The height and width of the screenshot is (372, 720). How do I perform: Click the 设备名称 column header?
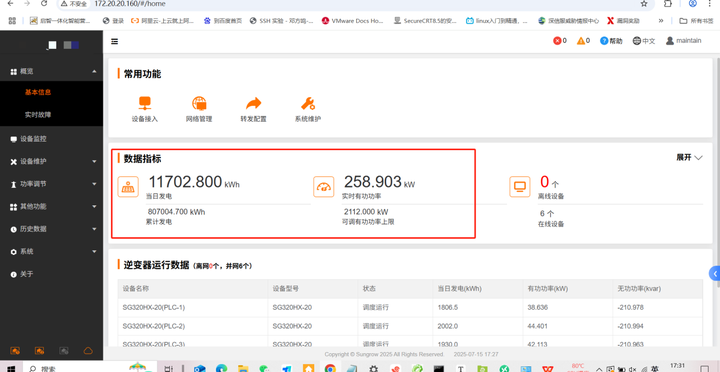pyautogui.click(x=135, y=289)
